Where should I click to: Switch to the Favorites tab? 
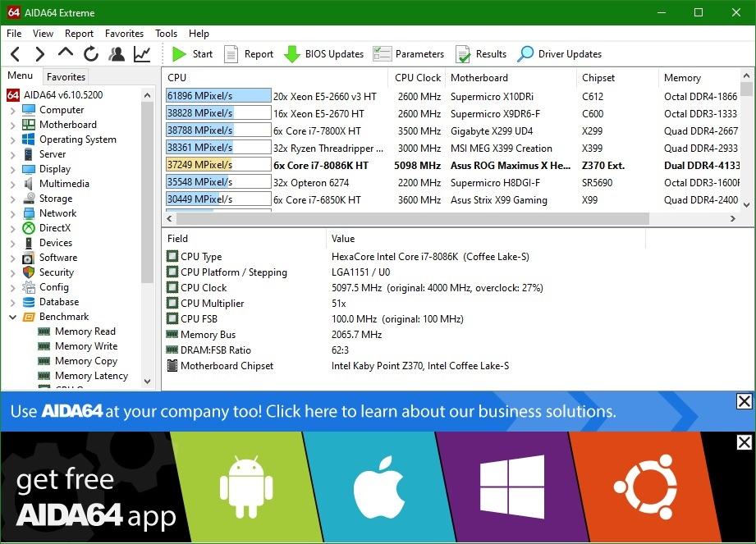click(x=66, y=76)
